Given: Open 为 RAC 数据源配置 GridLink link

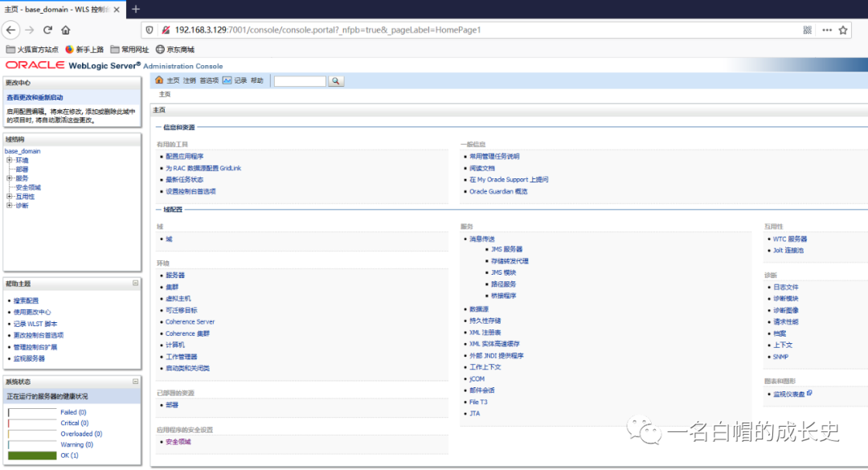Looking at the screenshot, I should [203, 168].
